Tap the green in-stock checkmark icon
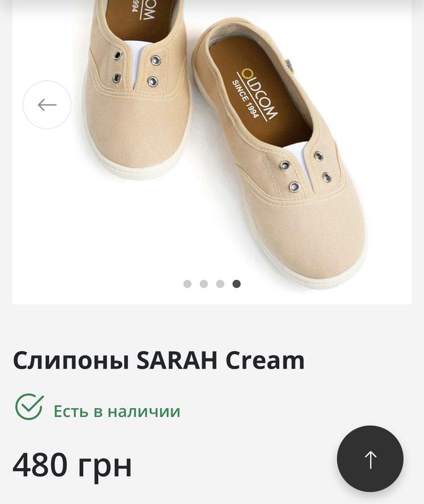Image resolution: width=424 pixels, height=504 pixels. (29, 406)
